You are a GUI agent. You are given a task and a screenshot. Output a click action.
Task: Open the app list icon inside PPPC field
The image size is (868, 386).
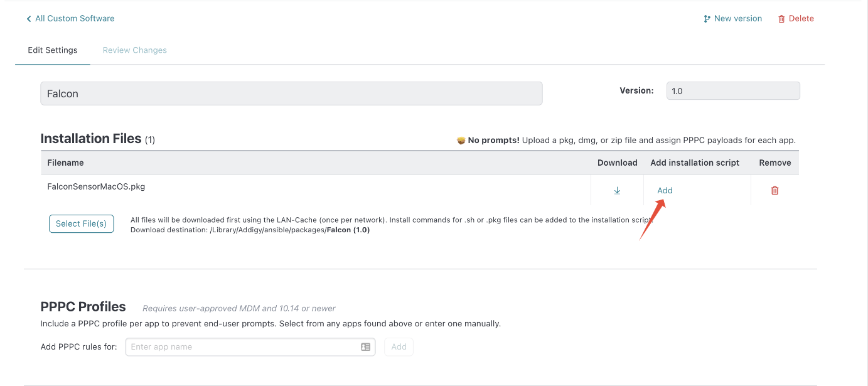366,347
